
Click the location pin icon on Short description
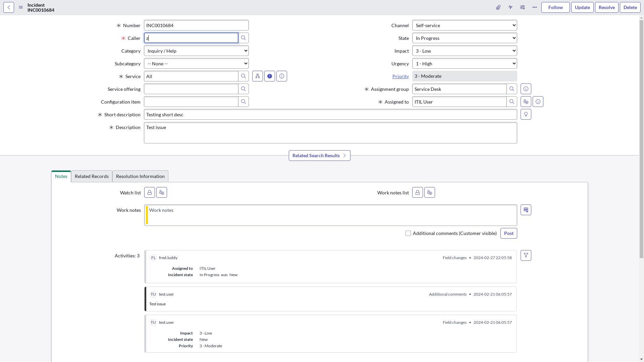526,115
